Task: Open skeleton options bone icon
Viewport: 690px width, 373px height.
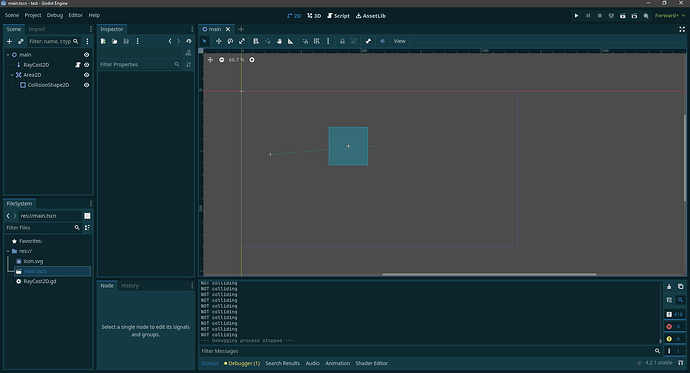Action: (x=368, y=41)
